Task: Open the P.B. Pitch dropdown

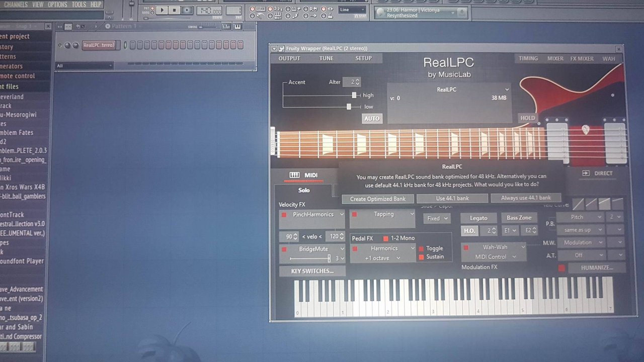Action: [x=580, y=217]
